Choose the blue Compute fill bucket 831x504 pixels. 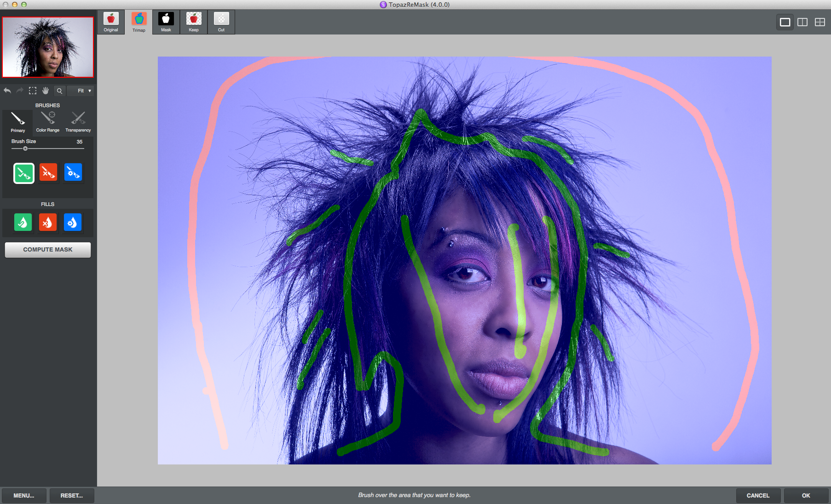pos(73,223)
